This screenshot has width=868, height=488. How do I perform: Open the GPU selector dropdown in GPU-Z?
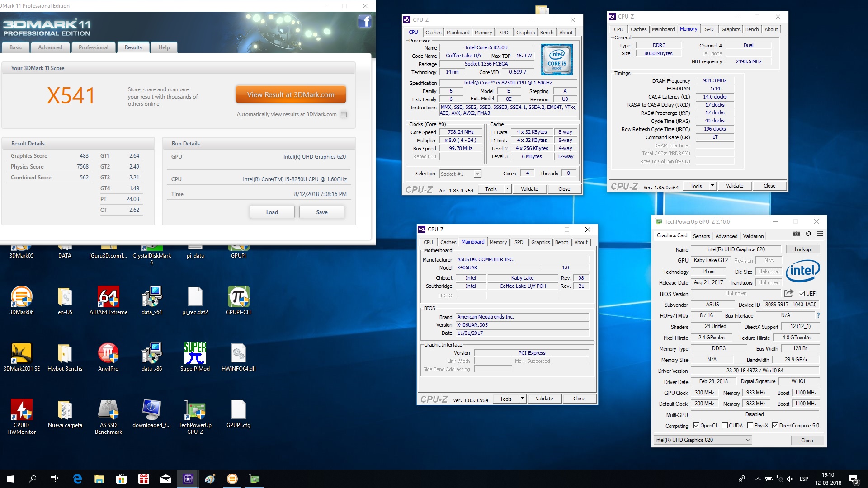coord(703,440)
